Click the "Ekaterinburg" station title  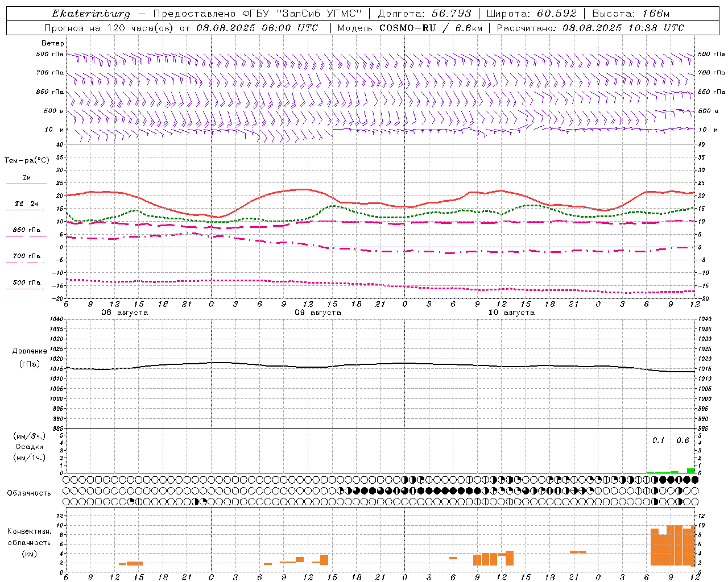pyautogui.click(x=91, y=14)
